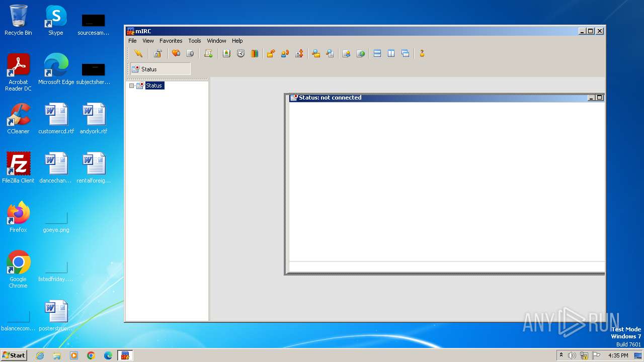Maximize the Status: not connected window
Image resolution: width=644 pixels, height=362 pixels.
tap(600, 98)
